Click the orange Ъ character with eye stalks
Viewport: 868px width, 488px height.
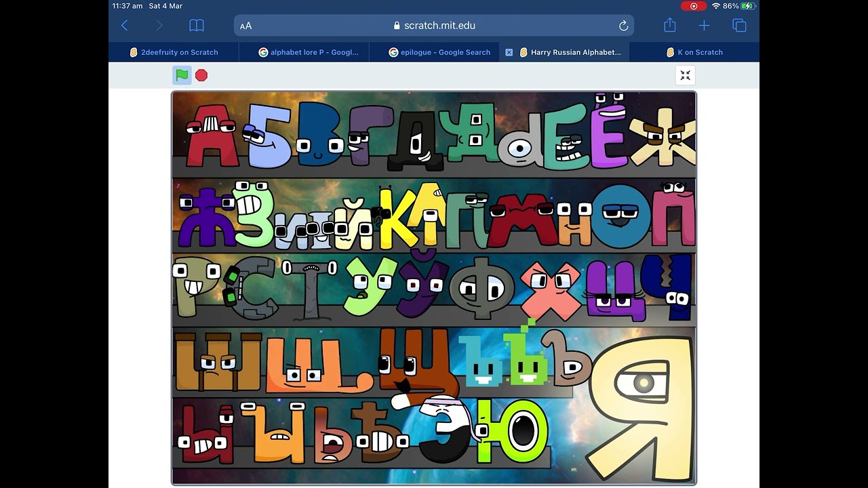[275, 432]
